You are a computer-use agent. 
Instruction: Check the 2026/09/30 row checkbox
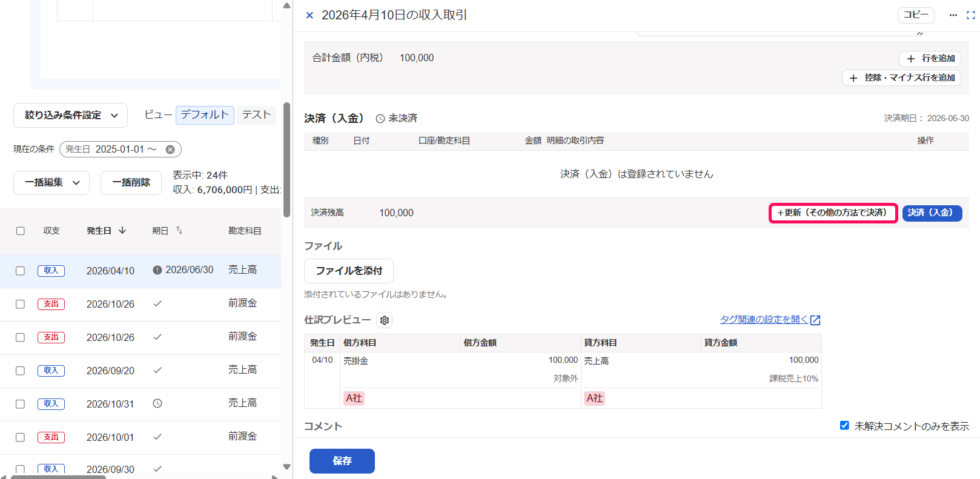coord(21,469)
